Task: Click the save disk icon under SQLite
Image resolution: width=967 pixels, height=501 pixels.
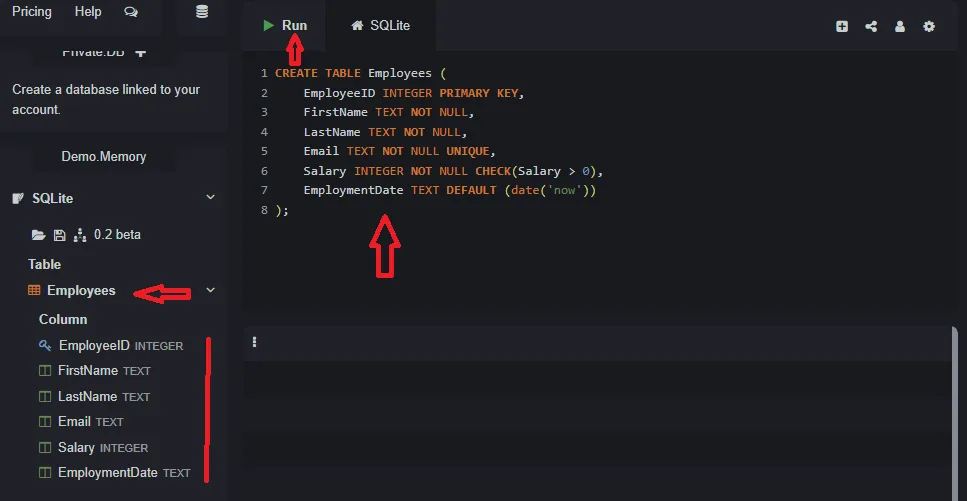Action: point(59,235)
